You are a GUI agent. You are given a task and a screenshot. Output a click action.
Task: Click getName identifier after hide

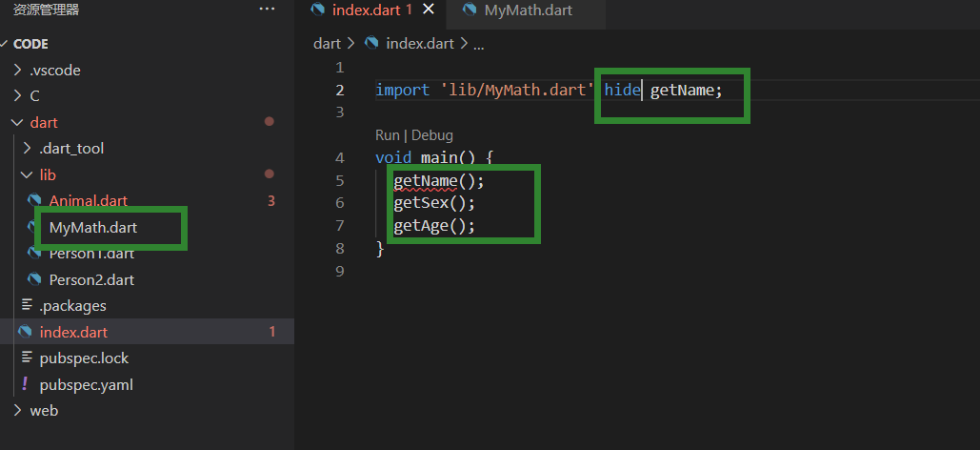[x=682, y=91]
